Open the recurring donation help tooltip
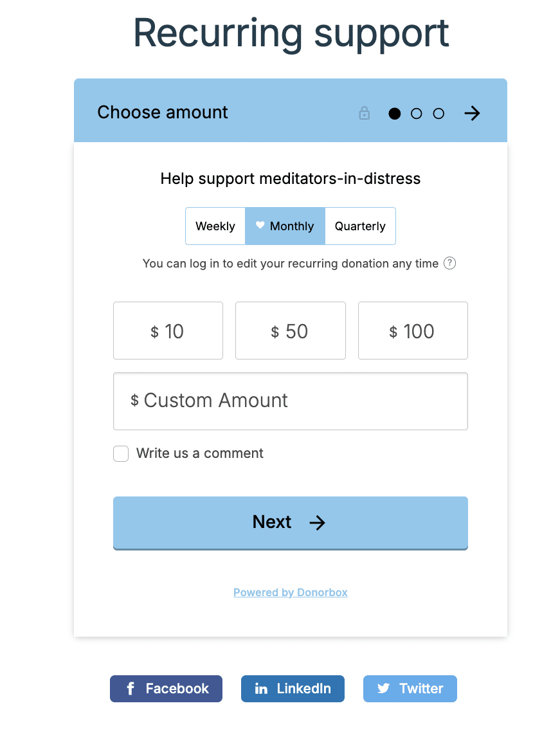The width and height of the screenshot is (560, 755). click(449, 263)
